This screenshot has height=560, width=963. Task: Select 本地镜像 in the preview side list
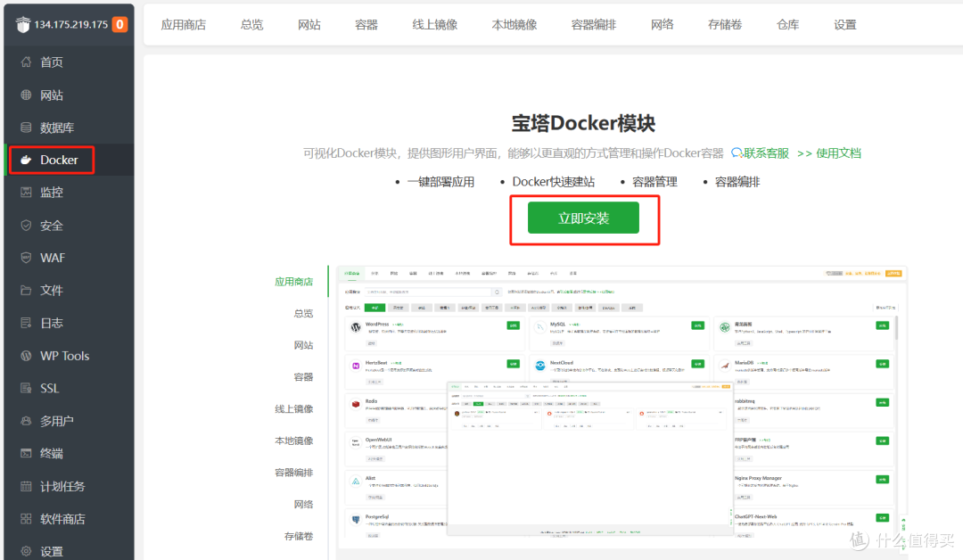[x=293, y=441]
